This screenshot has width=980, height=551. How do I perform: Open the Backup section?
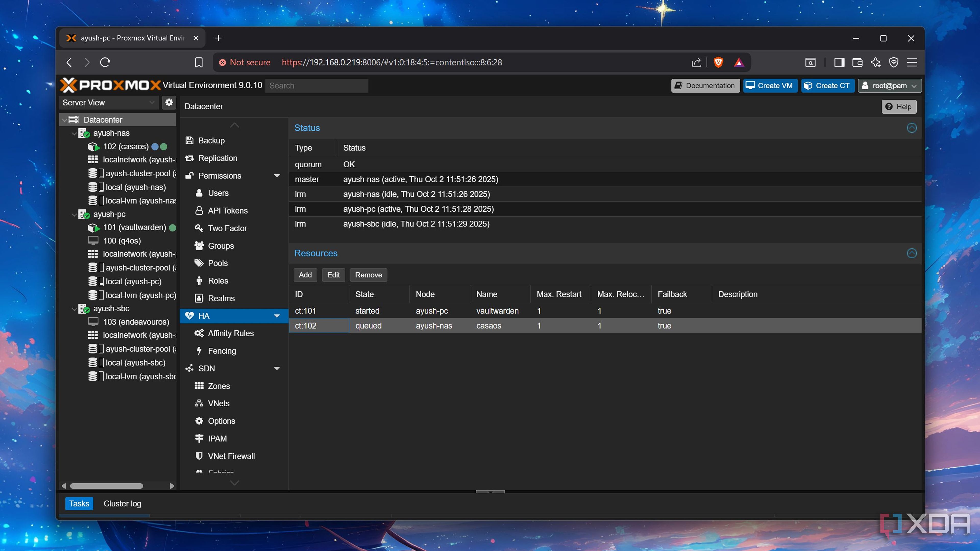[x=234, y=140]
